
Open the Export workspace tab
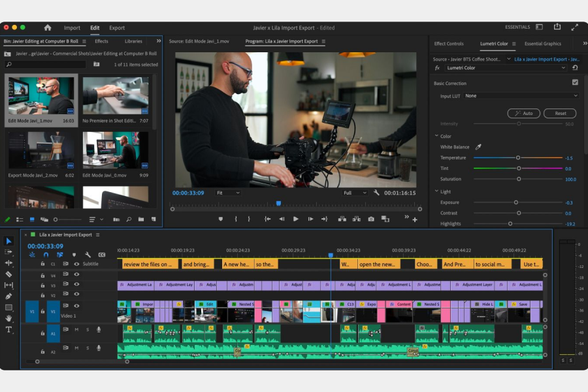pos(117,28)
